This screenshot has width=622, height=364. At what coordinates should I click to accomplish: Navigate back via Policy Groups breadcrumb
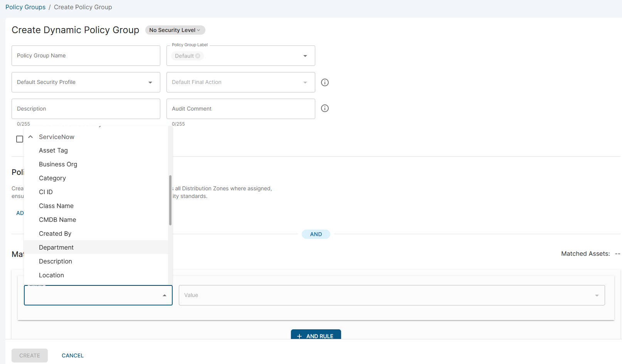[25, 7]
